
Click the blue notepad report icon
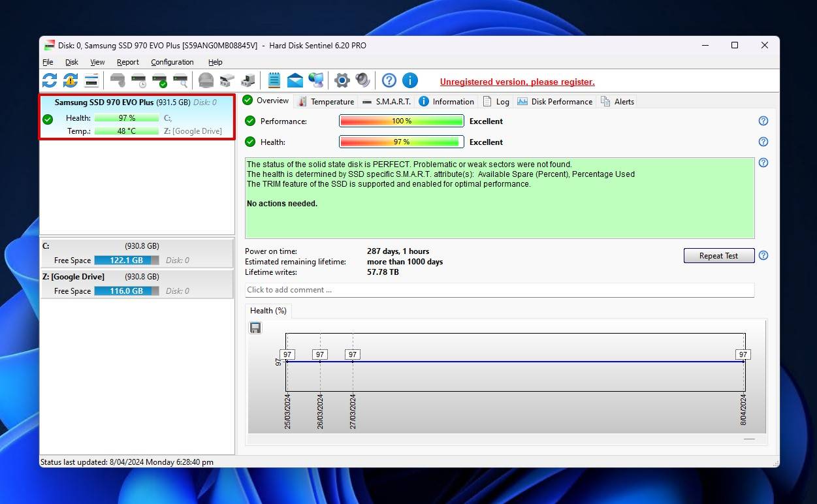(274, 80)
